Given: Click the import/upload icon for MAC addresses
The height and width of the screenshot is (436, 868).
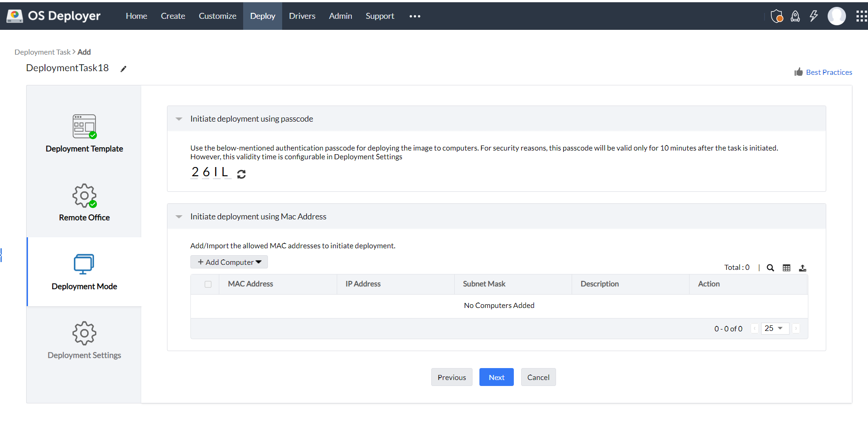Looking at the screenshot, I should pos(803,268).
